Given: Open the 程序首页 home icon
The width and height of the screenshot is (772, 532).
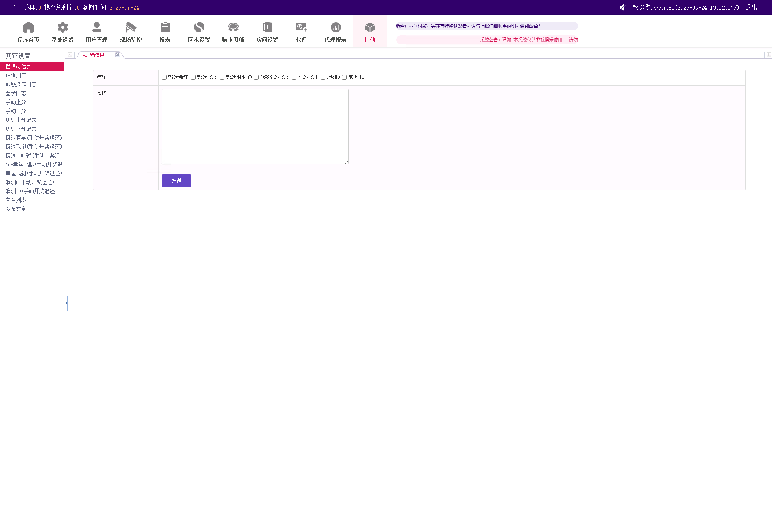Looking at the screenshot, I should click(x=28, y=27).
